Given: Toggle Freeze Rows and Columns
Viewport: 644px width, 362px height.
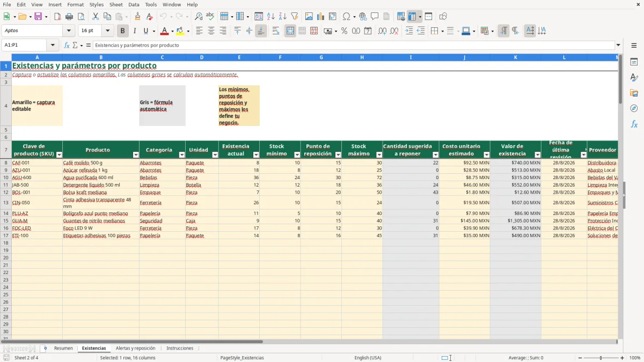Looking at the screenshot, I should click(412, 17).
